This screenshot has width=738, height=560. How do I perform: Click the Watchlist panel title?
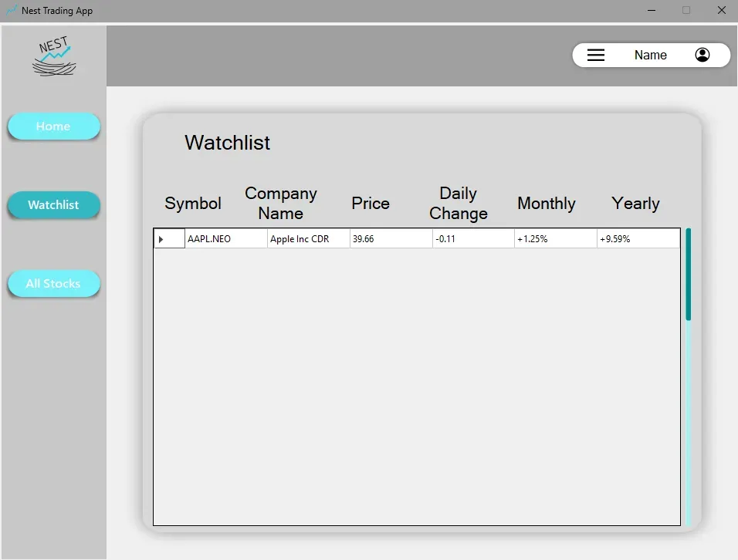(227, 143)
